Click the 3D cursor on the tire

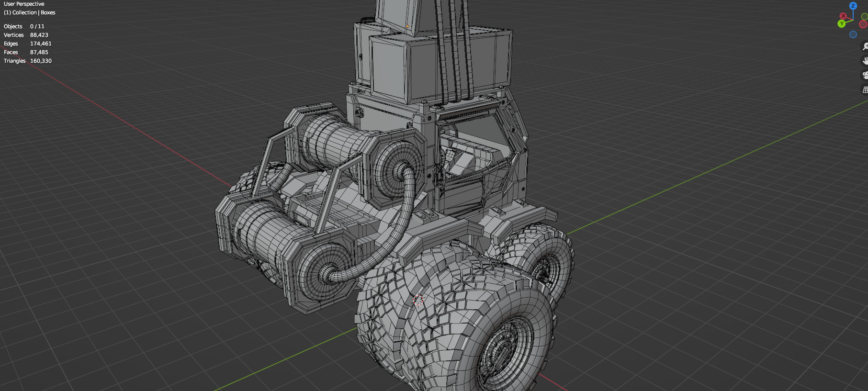tap(418, 300)
